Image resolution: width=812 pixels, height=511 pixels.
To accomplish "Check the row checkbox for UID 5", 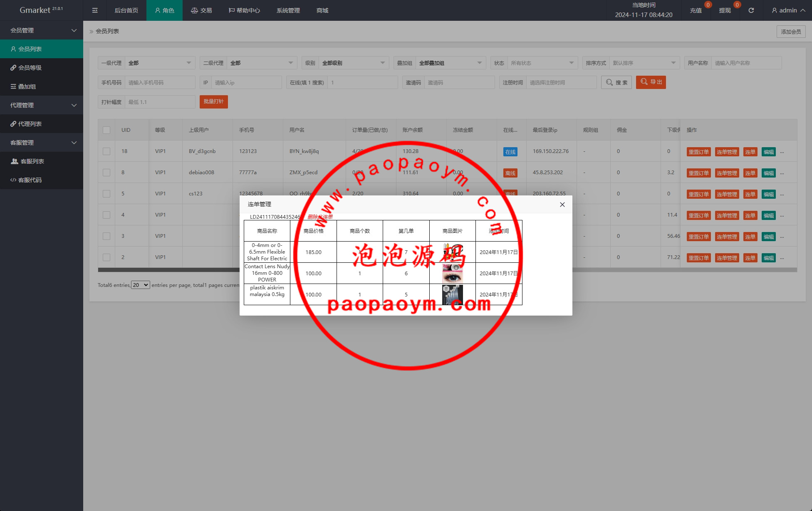I will click(x=106, y=194).
